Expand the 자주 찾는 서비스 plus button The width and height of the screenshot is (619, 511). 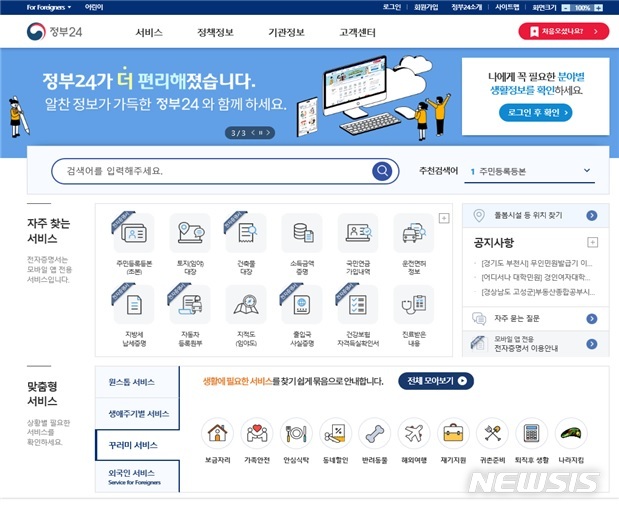click(x=444, y=218)
